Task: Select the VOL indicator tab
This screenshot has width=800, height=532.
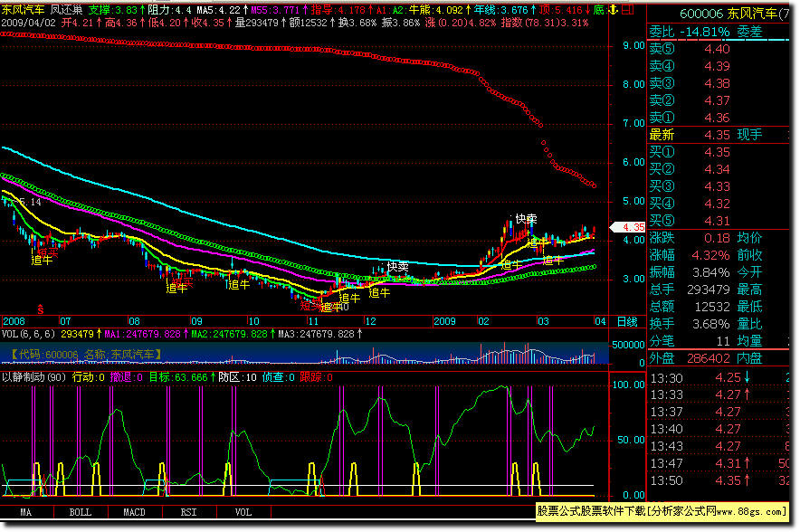Action: (x=243, y=511)
